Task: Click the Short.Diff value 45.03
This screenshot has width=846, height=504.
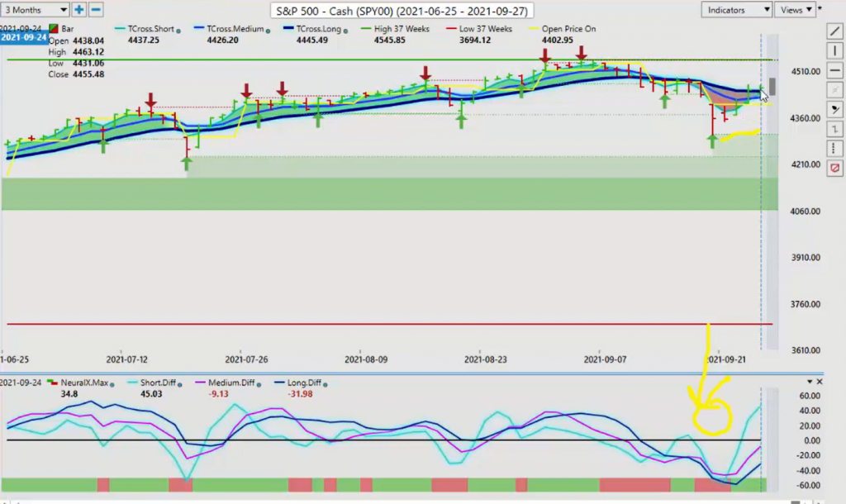Action: pos(151,394)
